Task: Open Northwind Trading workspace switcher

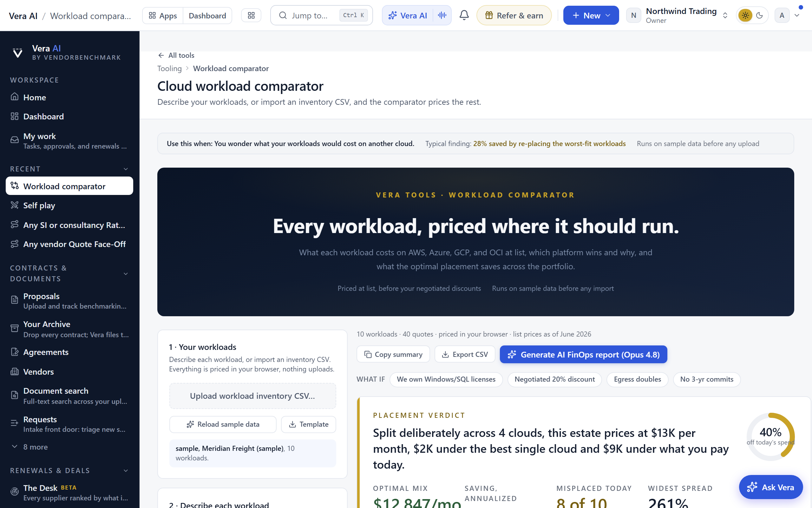Action: (x=678, y=16)
